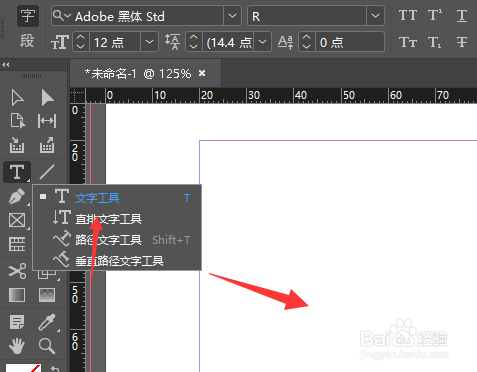
Task: Open the font size dropdown arrow
Action: tap(149, 42)
